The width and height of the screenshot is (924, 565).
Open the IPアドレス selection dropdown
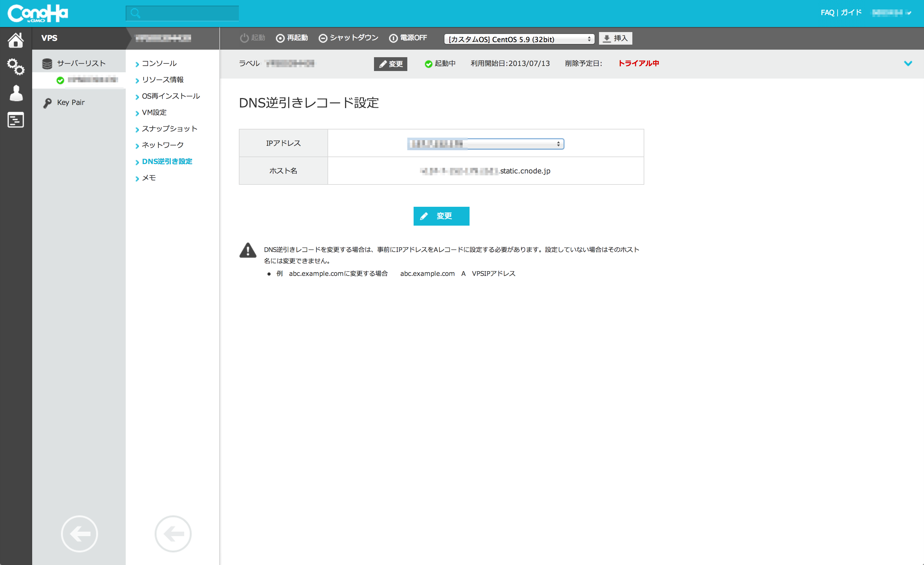(x=485, y=144)
